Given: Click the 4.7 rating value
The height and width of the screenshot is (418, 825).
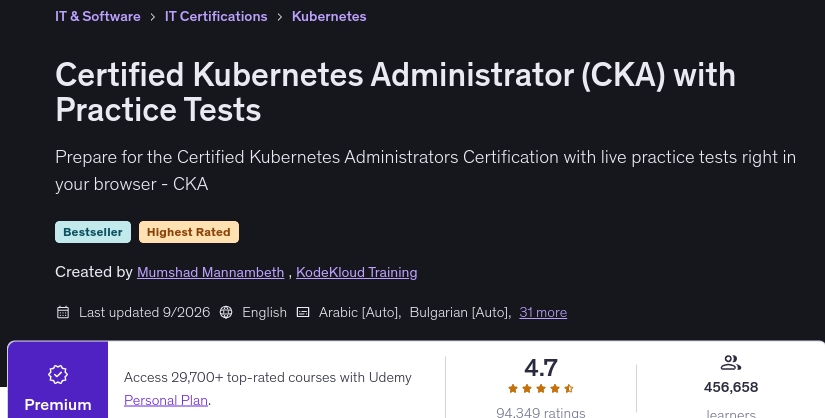Looking at the screenshot, I should (x=541, y=367).
